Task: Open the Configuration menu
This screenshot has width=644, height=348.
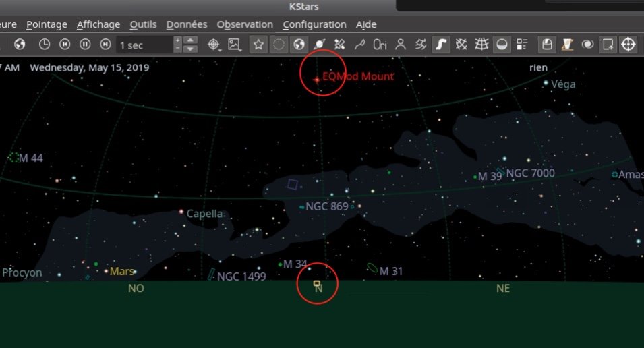Action: click(315, 25)
